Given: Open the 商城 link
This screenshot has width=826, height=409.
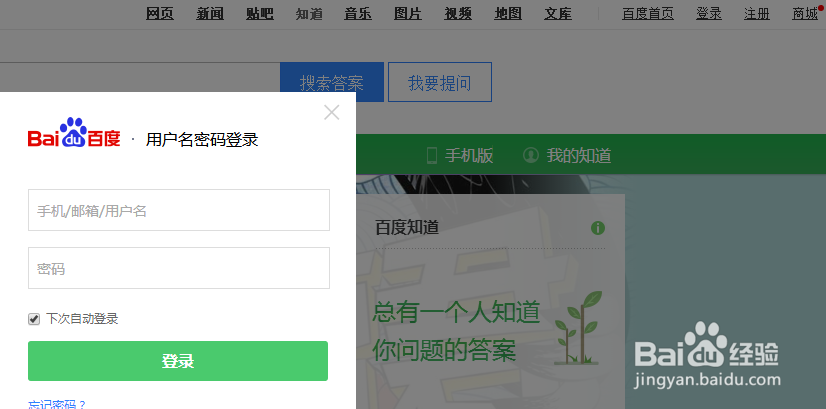Looking at the screenshot, I should pos(805,14).
